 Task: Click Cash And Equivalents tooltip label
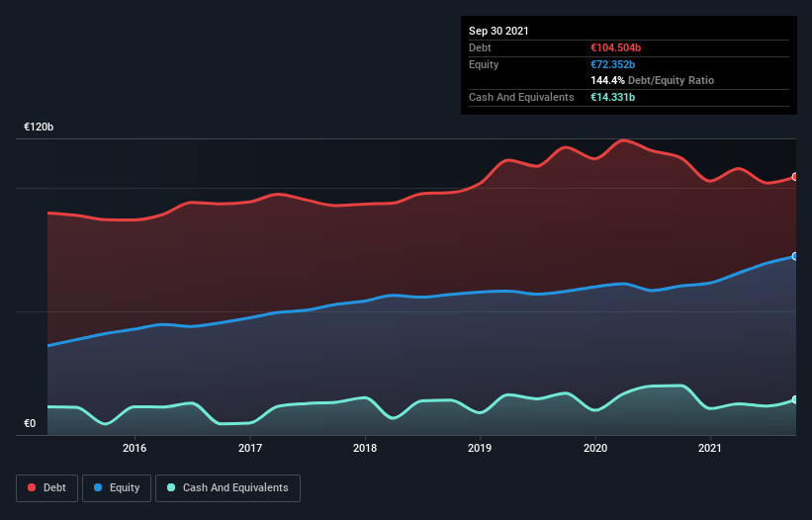click(x=521, y=97)
